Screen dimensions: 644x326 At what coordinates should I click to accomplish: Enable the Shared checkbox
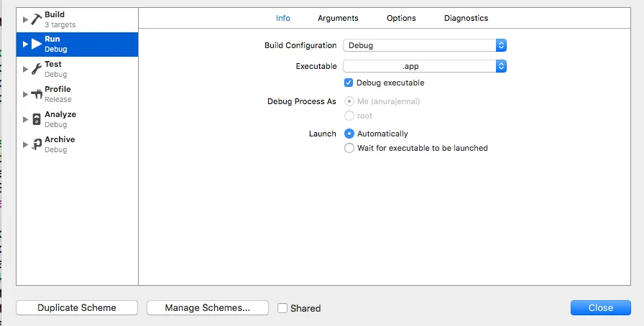tap(282, 308)
